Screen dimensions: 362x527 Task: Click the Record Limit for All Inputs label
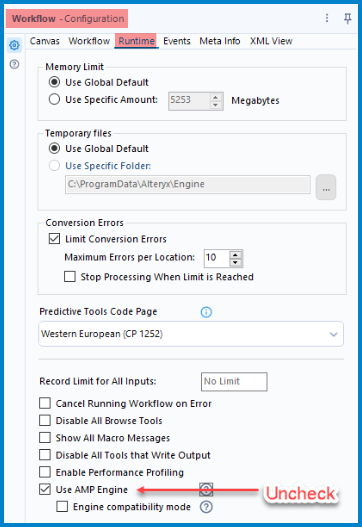98,381
